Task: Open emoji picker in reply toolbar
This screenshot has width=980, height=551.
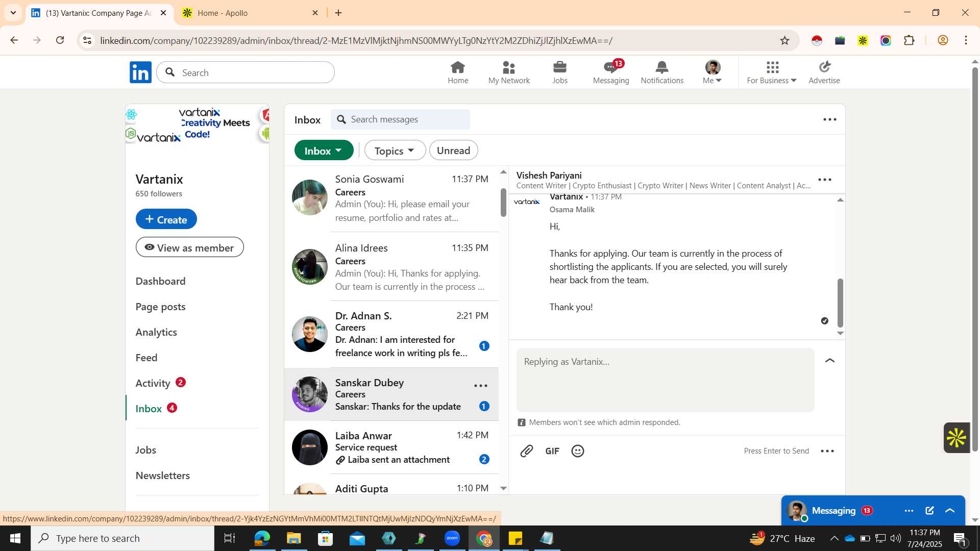Action: (x=578, y=451)
